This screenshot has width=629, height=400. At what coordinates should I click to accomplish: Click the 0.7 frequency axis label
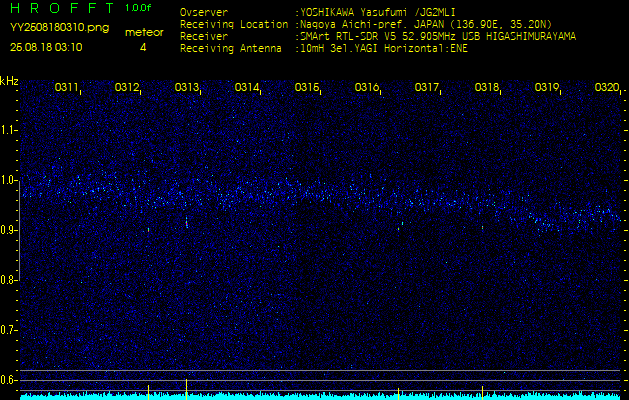coord(8,330)
